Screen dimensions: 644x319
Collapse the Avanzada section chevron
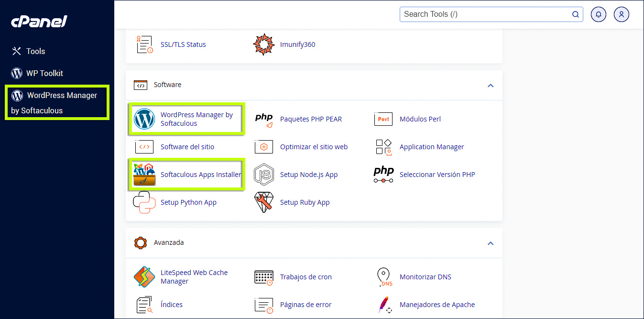tap(490, 243)
